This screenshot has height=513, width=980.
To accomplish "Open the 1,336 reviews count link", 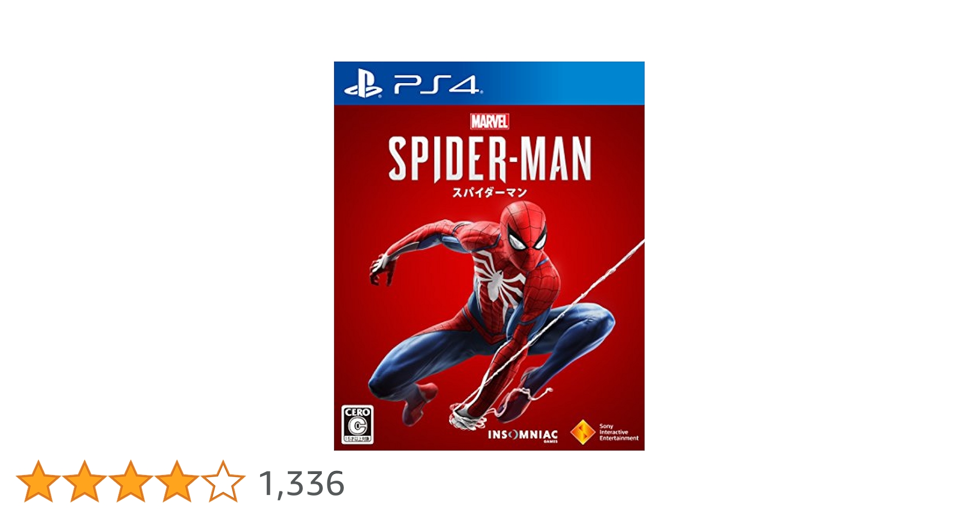I will coord(302,484).
